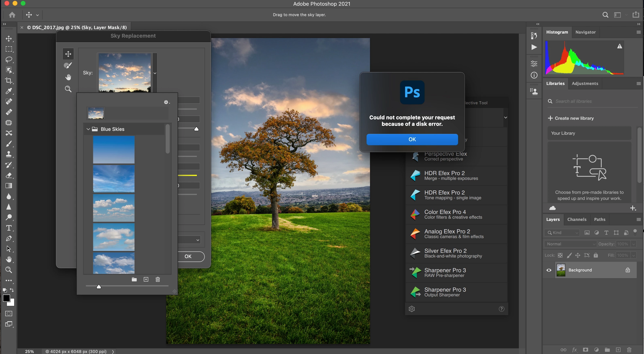Select the Crop tool in toolbar
Screen dimensions: 644x354
(x=9, y=80)
